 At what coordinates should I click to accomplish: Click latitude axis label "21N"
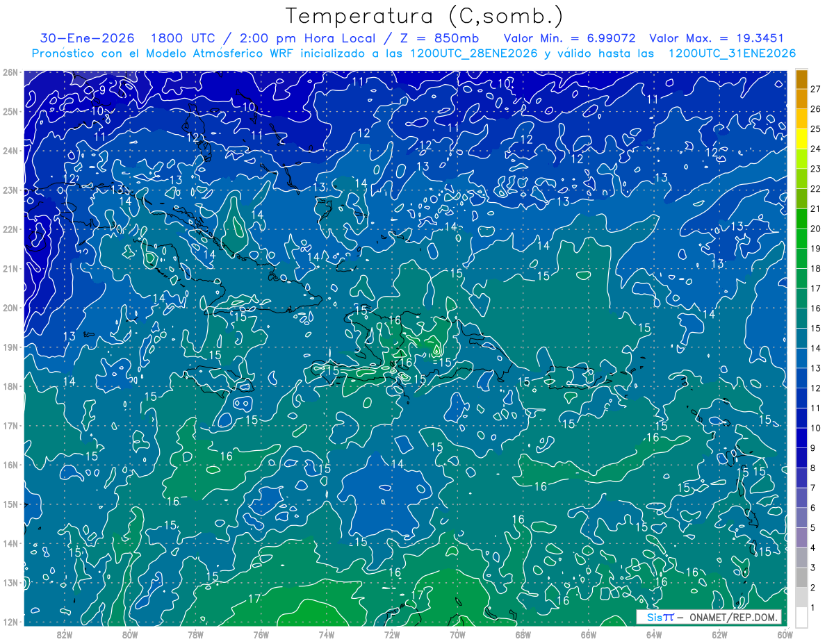tap(10, 269)
